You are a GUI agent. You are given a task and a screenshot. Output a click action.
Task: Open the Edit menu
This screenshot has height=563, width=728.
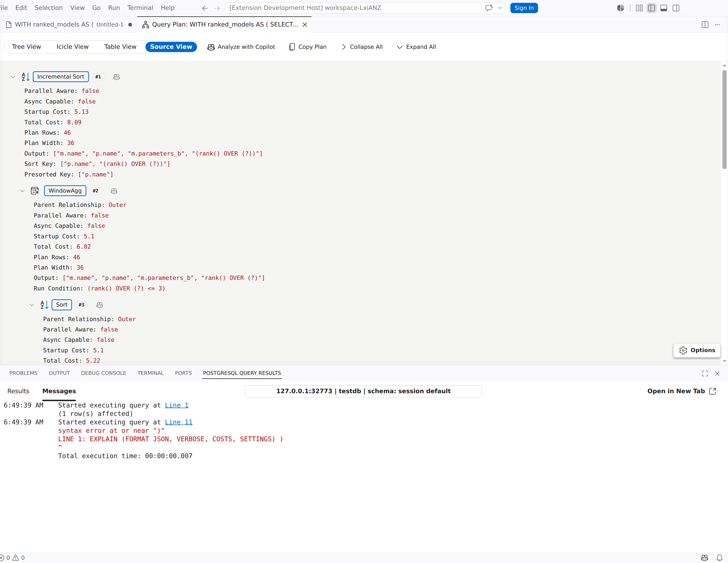click(21, 8)
